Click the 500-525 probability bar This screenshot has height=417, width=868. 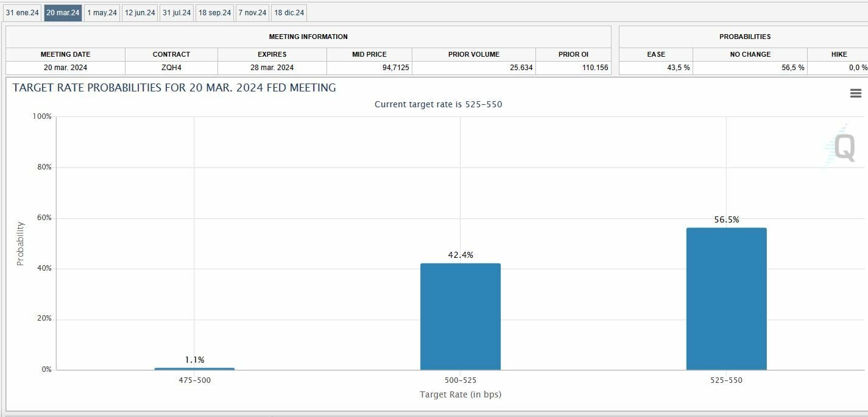pyautogui.click(x=460, y=316)
